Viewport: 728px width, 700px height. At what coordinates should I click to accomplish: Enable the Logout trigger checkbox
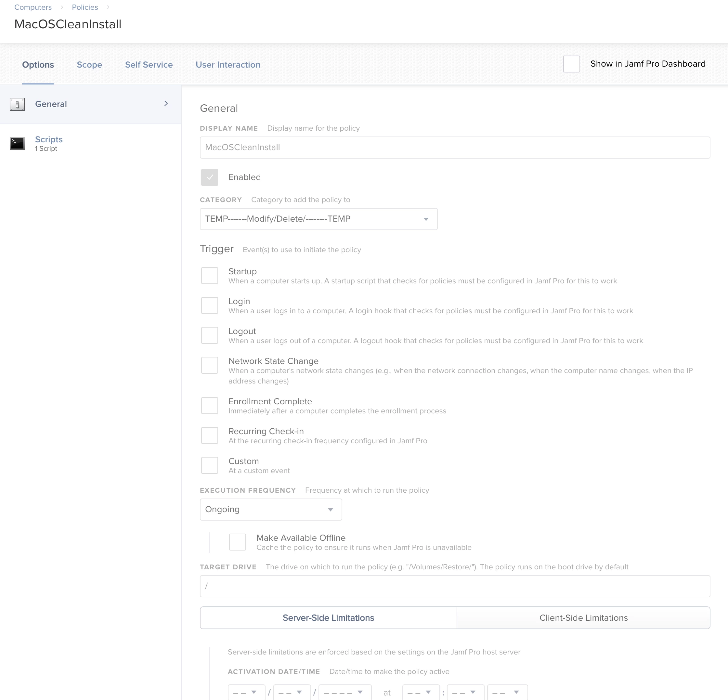click(x=210, y=335)
